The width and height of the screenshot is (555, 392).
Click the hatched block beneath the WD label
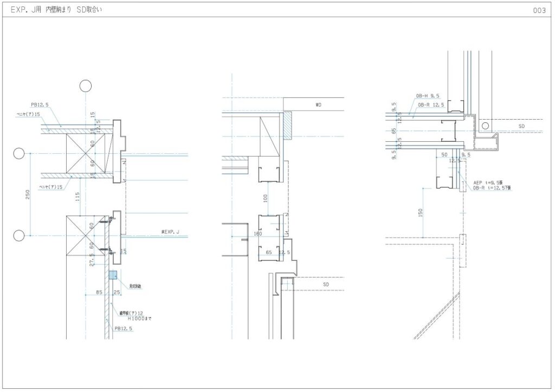pos(287,126)
